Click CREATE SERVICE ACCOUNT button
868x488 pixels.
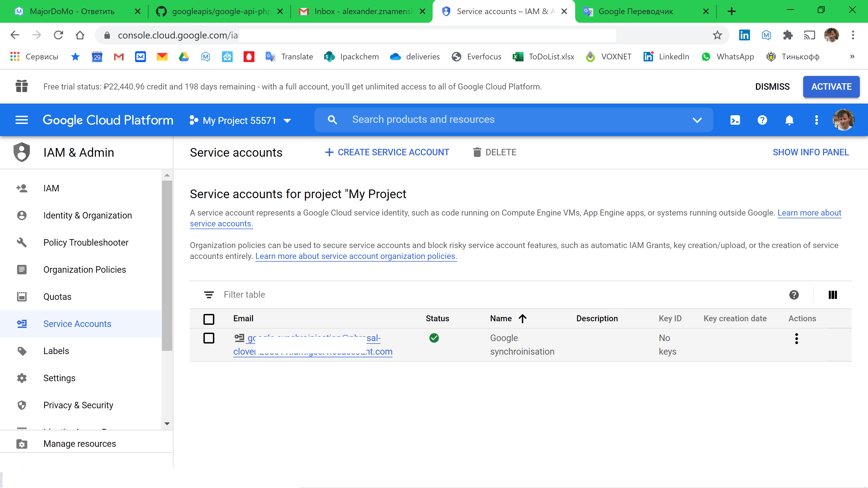(387, 153)
